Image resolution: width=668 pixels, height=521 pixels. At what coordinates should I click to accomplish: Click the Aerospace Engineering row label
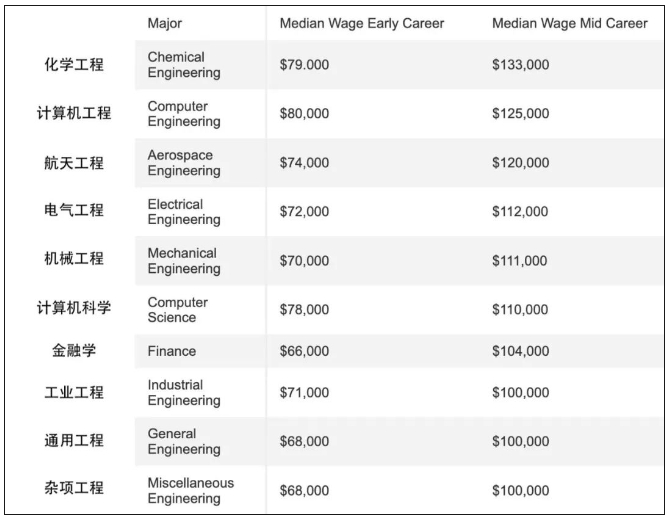pos(184,163)
